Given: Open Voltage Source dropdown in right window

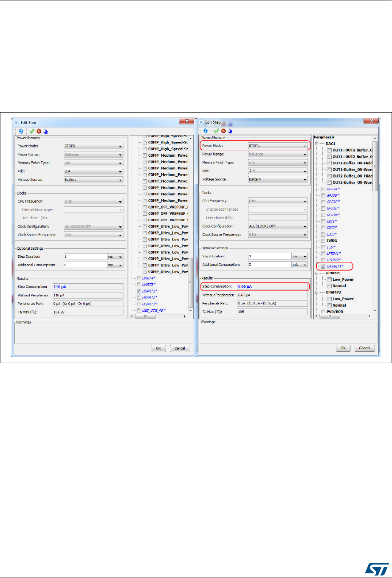Looking at the screenshot, I should [x=277, y=179].
